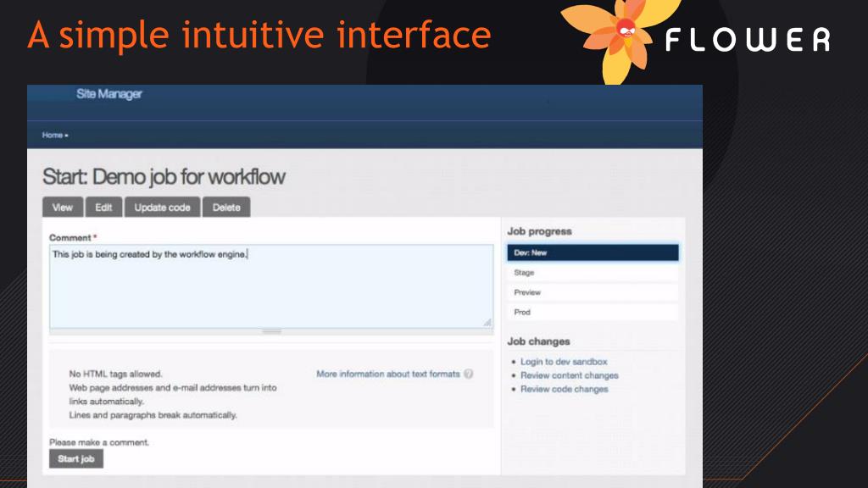Click the Comment field label

pos(70,238)
